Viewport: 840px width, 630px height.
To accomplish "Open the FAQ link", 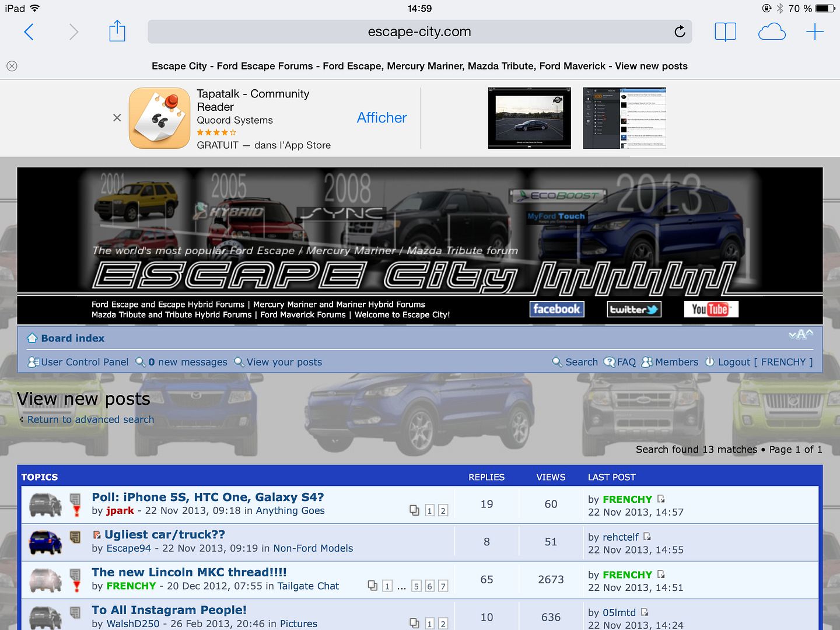I will coord(626,362).
